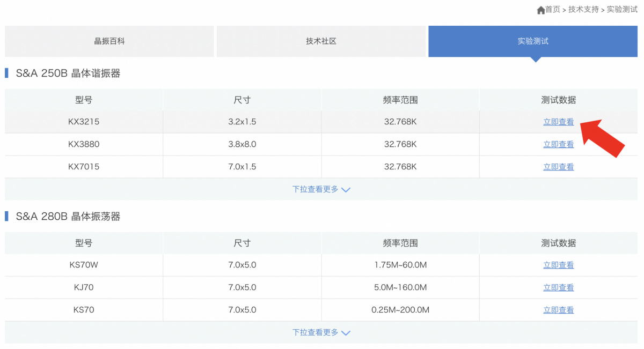Click chevron icon below the KX7015 row

[x=346, y=190]
